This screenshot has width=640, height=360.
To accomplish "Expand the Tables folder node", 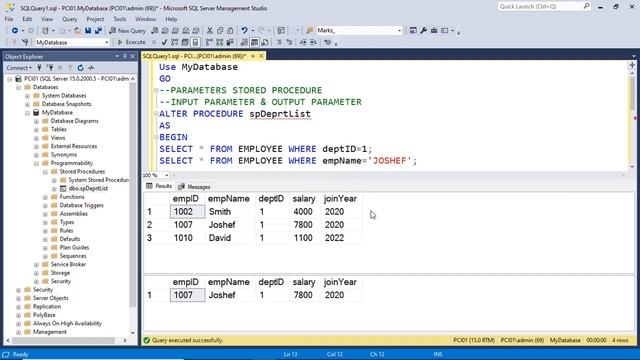I will [36, 129].
